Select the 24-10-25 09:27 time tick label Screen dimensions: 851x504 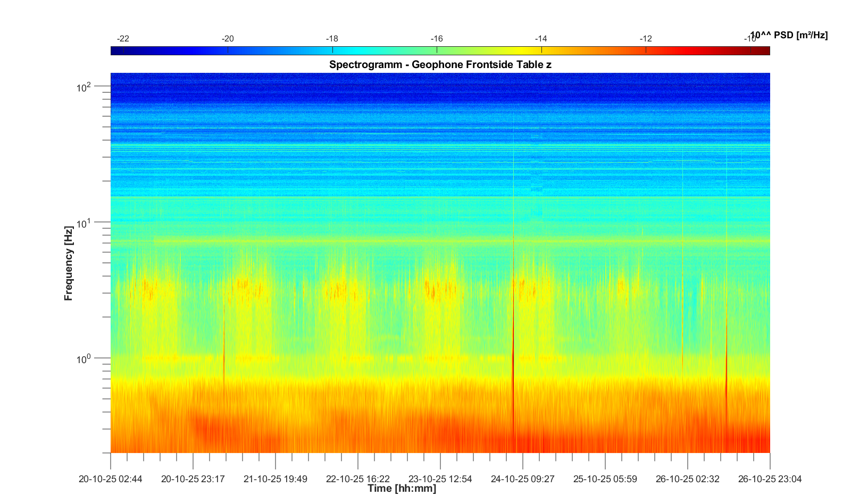[x=522, y=479]
